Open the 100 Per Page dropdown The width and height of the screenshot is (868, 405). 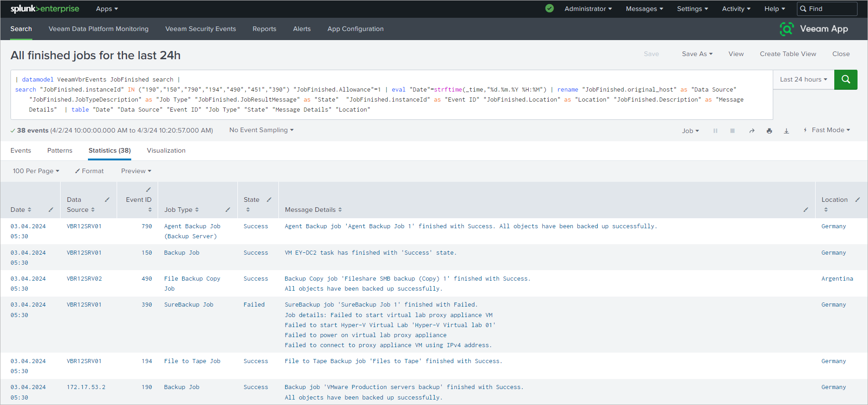pyautogui.click(x=36, y=171)
